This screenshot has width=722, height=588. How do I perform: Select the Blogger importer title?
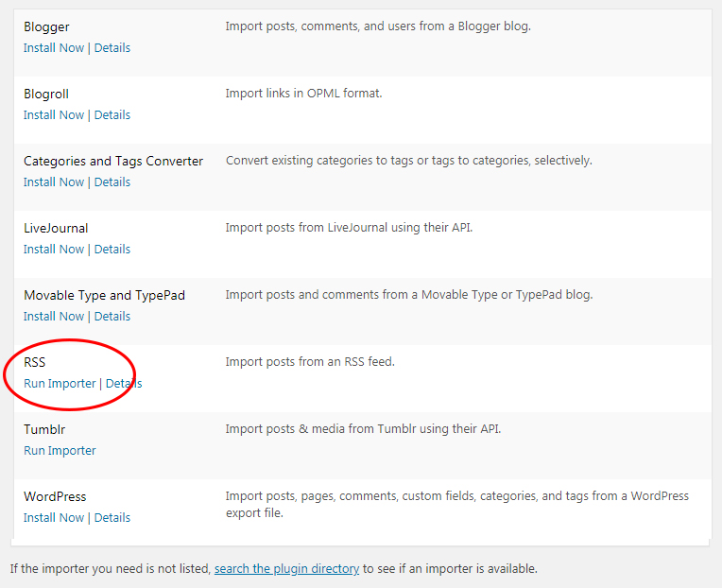point(46,27)
